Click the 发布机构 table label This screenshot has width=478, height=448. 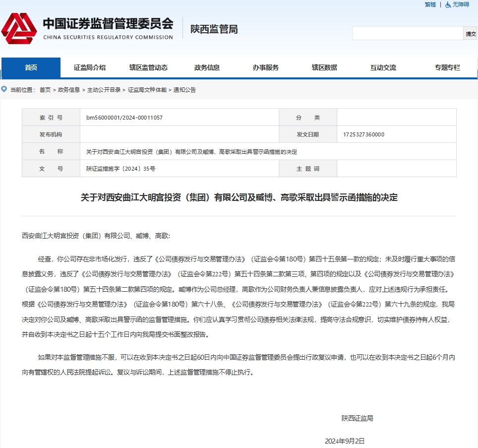[x=51, y=134]
